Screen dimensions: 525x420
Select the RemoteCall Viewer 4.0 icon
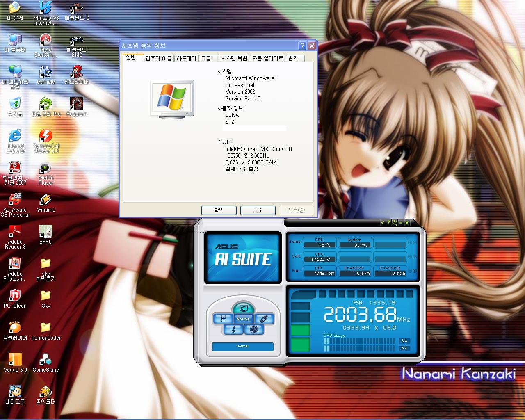click(46, 141)
